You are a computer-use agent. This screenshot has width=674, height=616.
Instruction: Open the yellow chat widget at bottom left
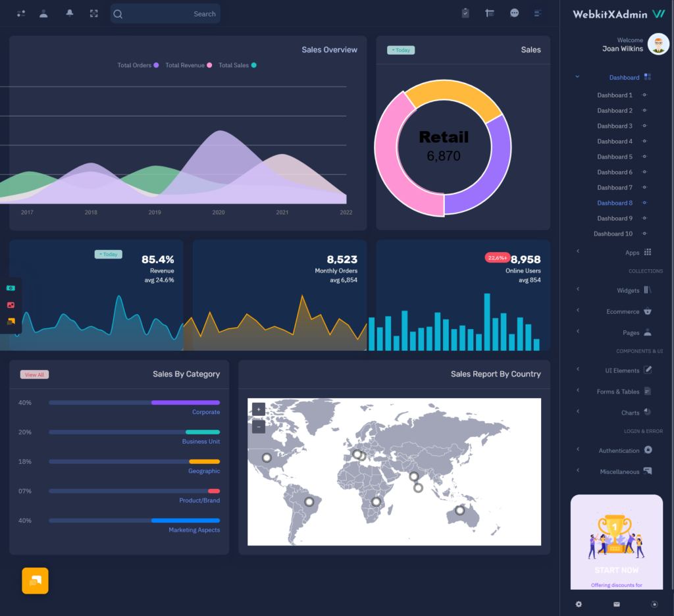(x=35, y=580)
